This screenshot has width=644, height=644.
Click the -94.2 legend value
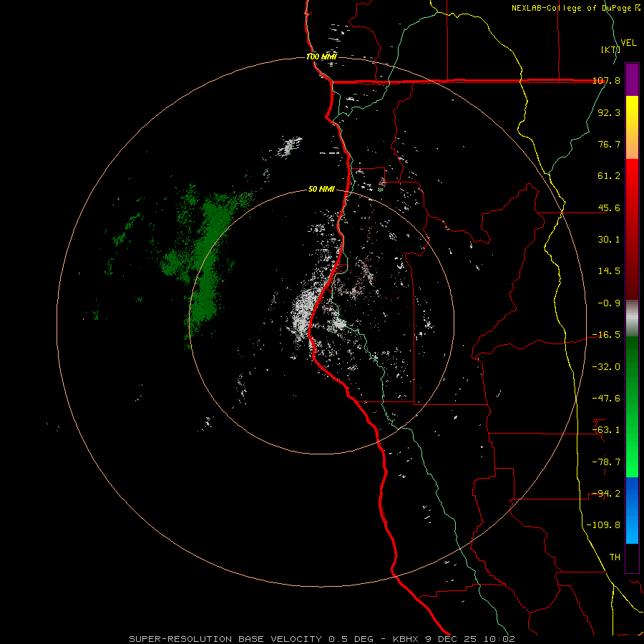[607, 494]
